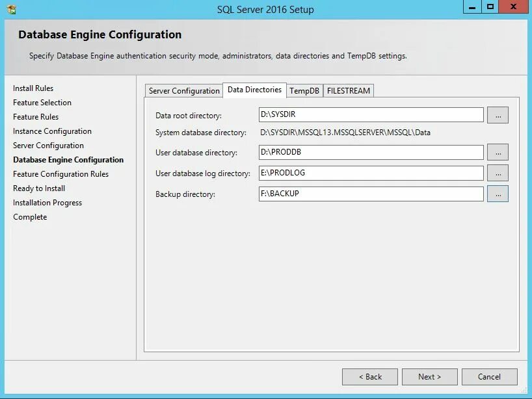Click the Backup directory label

point(185,194)
